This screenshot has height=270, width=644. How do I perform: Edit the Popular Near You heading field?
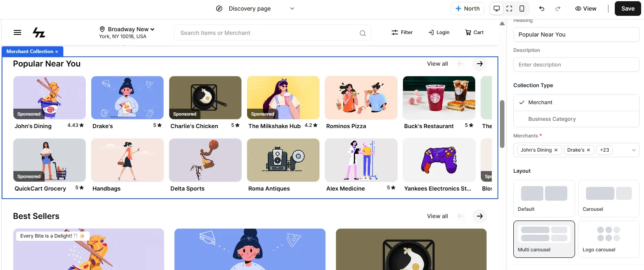[x=576, y=34]
